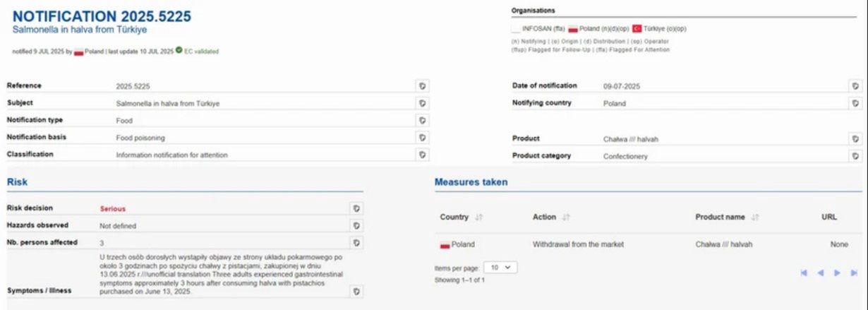
Task: Go to the next page arrow
Action: (837, 273)
